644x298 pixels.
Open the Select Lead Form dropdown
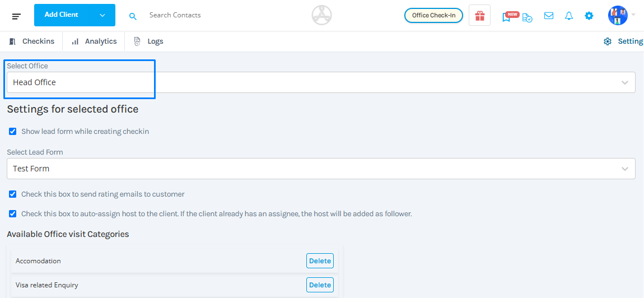point(321,169)
